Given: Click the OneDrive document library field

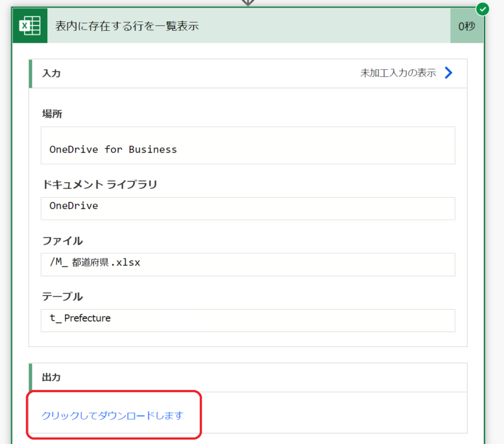Looking at the screenshot, I should [248, 208].
